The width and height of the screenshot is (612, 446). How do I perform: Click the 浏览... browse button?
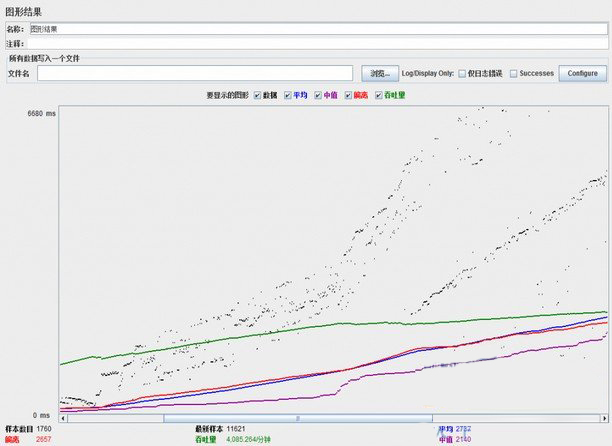point(380,73)
